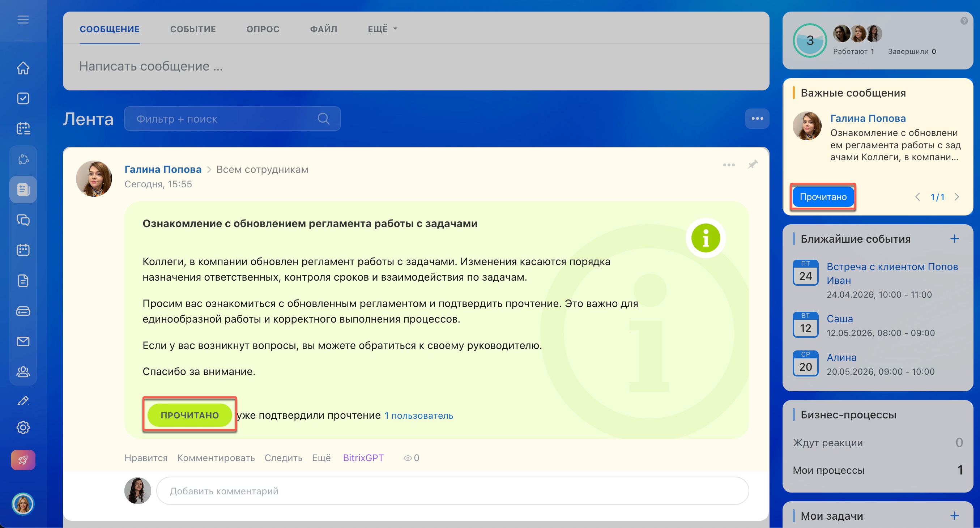
Task: Open the feed three-dots menu button
Action: coord(757,119)
